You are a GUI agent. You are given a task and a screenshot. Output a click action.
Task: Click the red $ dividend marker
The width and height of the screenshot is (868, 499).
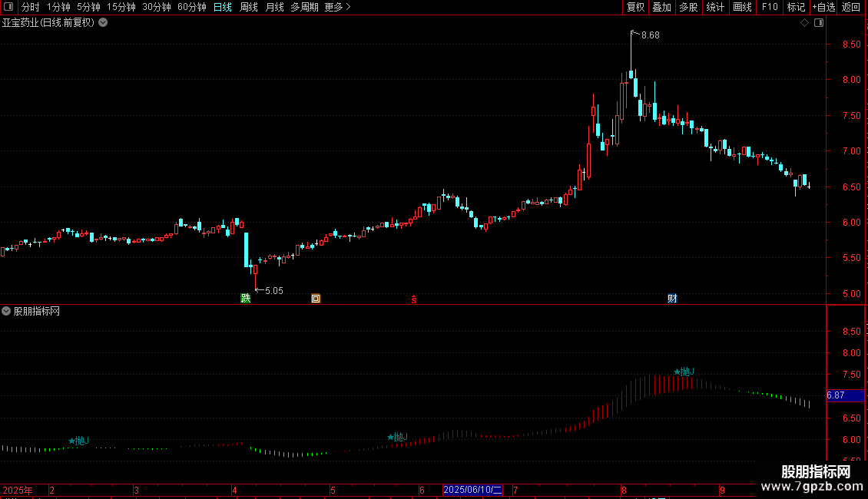coord(413,299)
